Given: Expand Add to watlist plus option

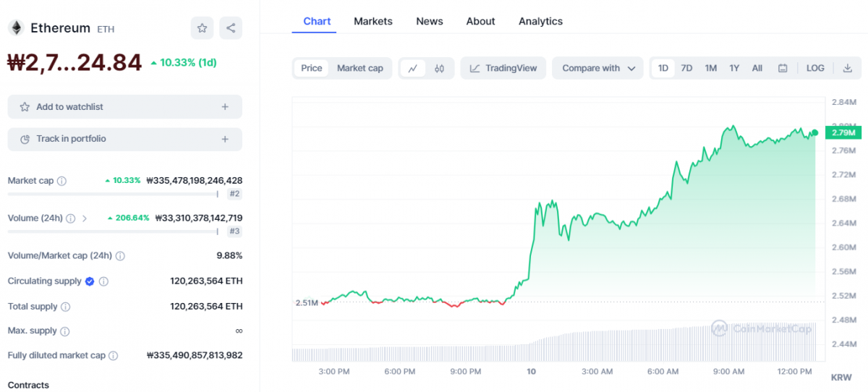Looking at the screenshot, I should point(225,107).
